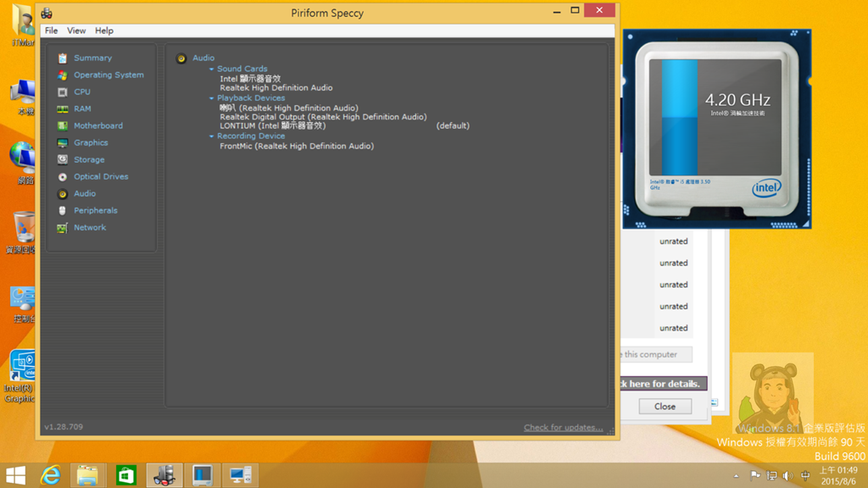Screen dimensions: 868x488
Task: Click the input language tray indicator
Action: click(x=805, y=476)
